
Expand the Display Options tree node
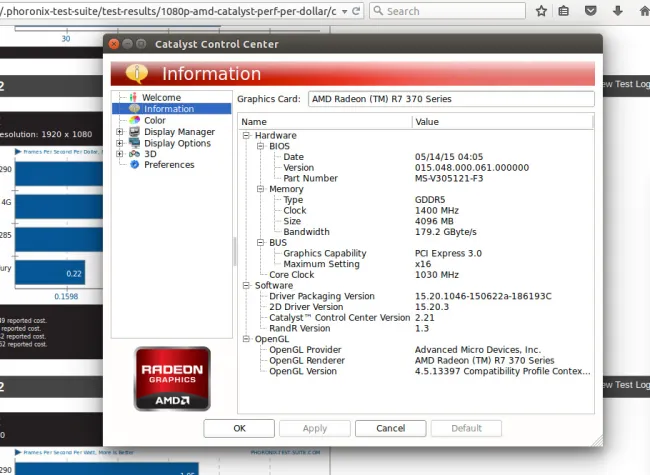pyautogui.click(x=120, y=143)
